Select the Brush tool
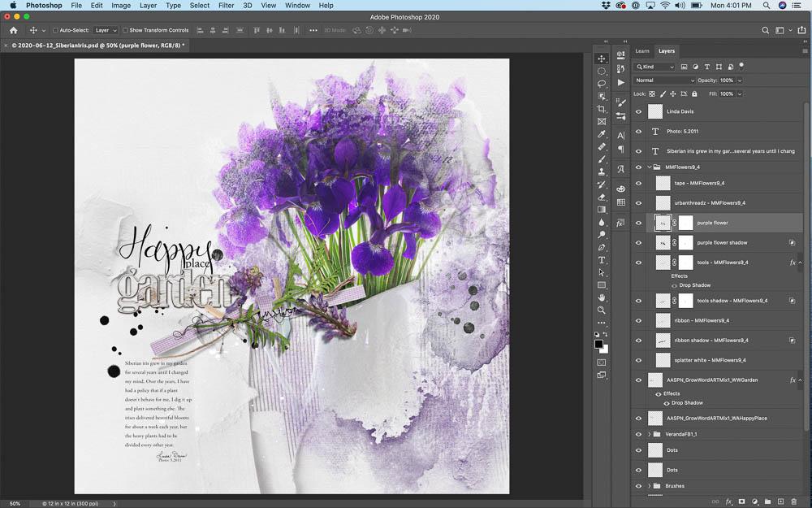The height and width of the screenshot is (508, 812). pyautogui.click(x=601, y=159)
